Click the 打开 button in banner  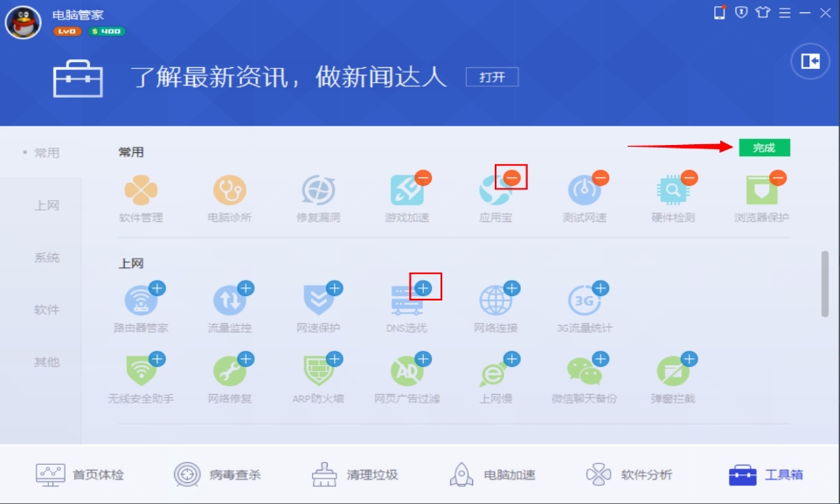click(492, 77)
